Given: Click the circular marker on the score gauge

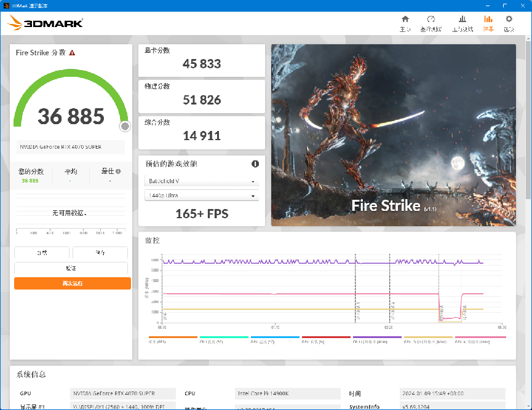Looking at the screenshot, I should pos(125,126).
